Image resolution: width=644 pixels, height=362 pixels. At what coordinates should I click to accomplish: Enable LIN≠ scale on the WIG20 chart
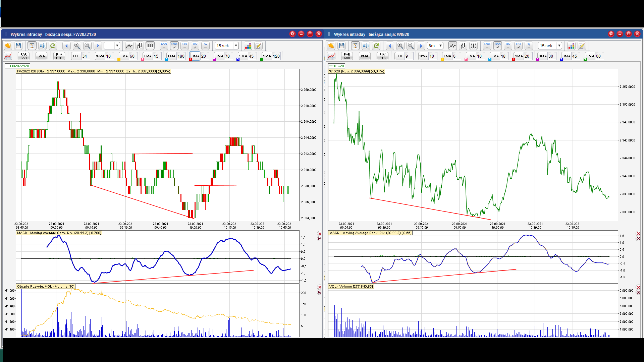(x=518, y=46)
